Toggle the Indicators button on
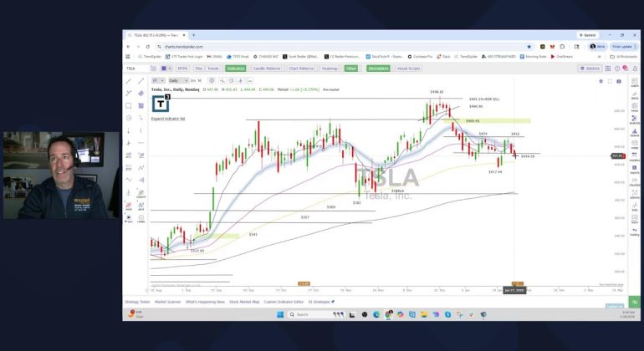The width and height of the screenshot is (644, 351). [236, 68]
